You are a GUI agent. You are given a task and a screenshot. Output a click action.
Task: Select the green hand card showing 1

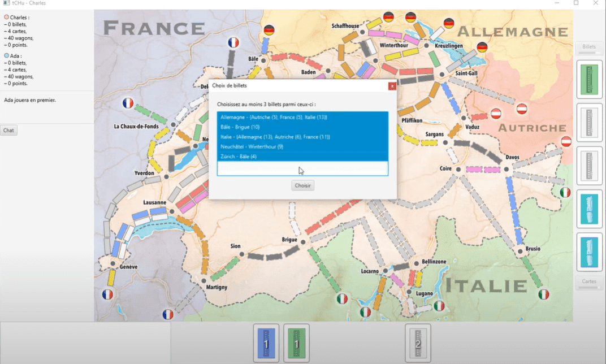click(297, 343)
